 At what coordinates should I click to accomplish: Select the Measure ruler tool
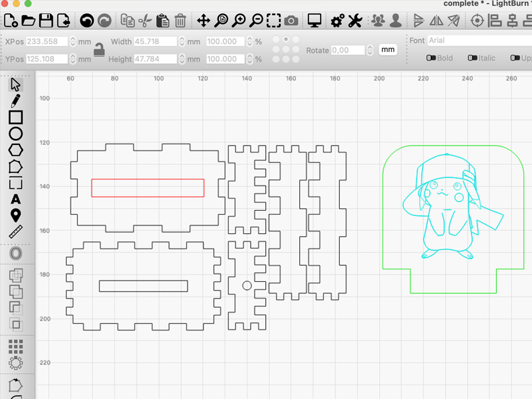tap(15, 231)
